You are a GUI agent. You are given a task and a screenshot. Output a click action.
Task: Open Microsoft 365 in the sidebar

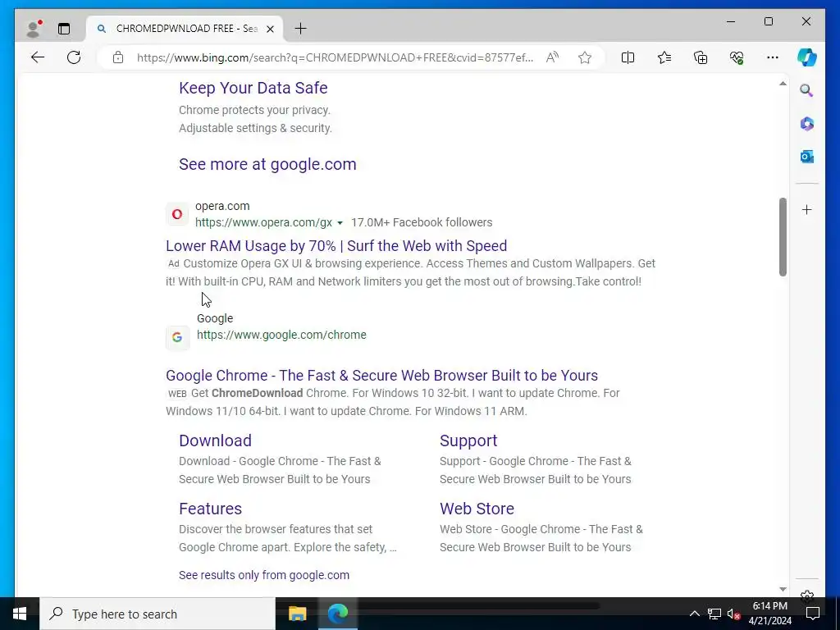pyautogui.click(x=807, y=124)
